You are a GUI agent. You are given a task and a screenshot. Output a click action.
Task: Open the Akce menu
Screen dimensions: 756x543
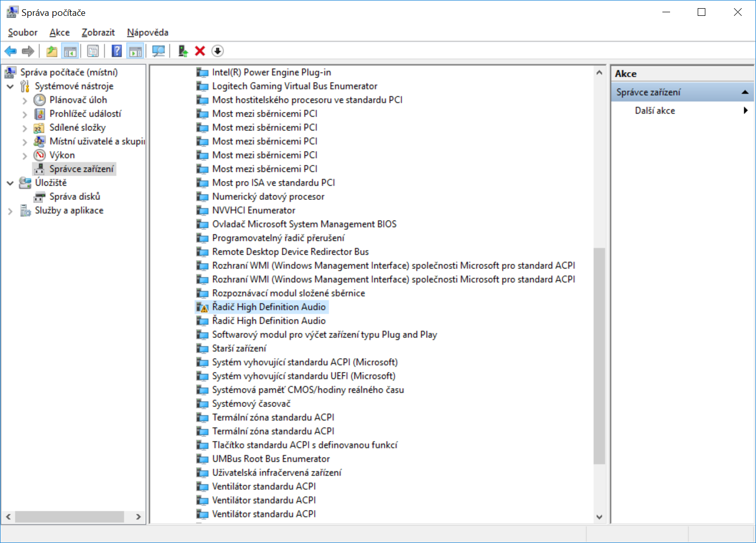pos(59,32)
